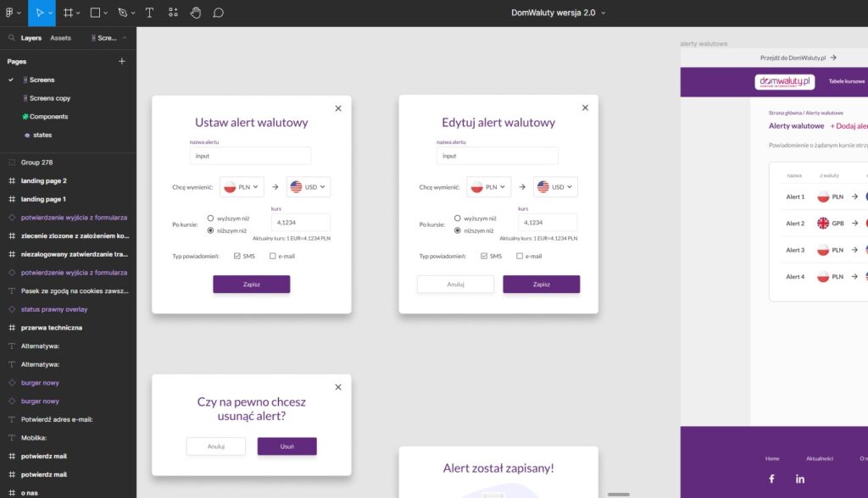Select the Rectangle shape tool
Screen dimensions: 868x498
[95, 13]
